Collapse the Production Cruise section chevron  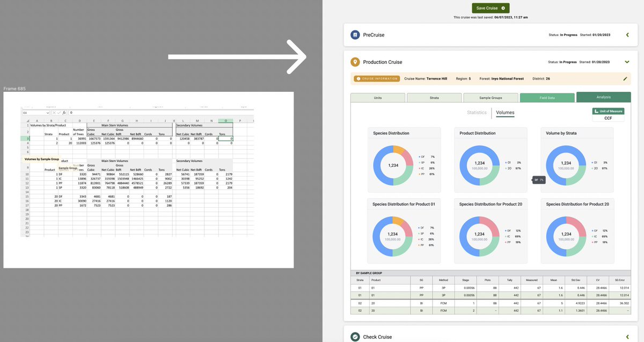click(627, 62)
